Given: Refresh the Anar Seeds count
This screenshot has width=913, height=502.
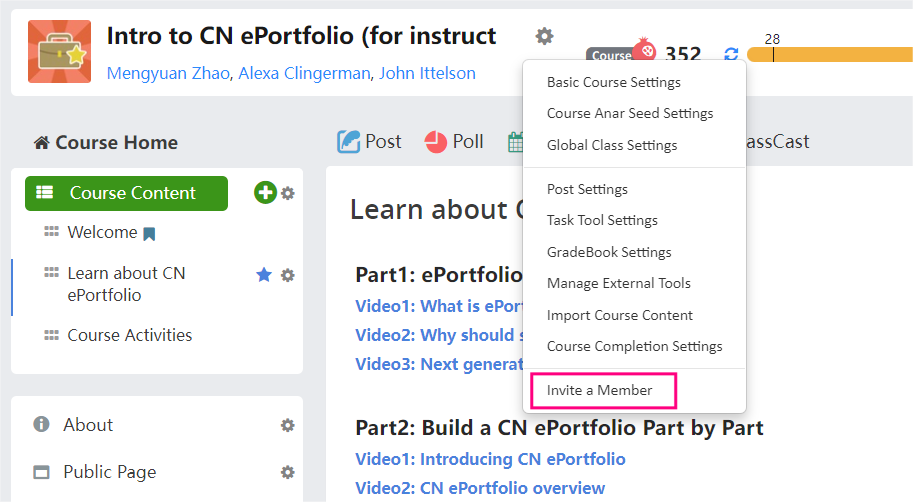Looking at the screenshot, I should coord(731,54).
